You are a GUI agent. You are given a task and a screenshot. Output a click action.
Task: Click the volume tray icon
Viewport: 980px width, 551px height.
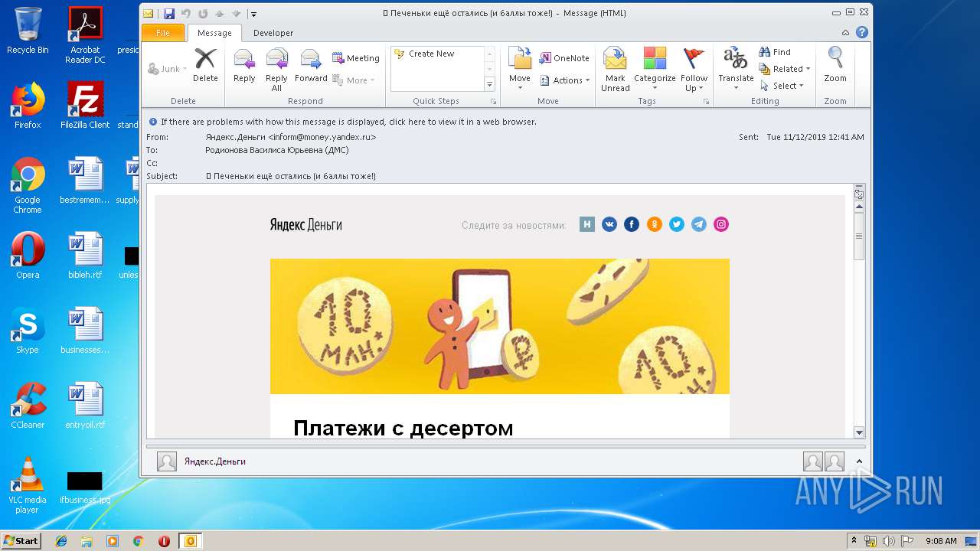pyautogui.click(x=889, y=541)
